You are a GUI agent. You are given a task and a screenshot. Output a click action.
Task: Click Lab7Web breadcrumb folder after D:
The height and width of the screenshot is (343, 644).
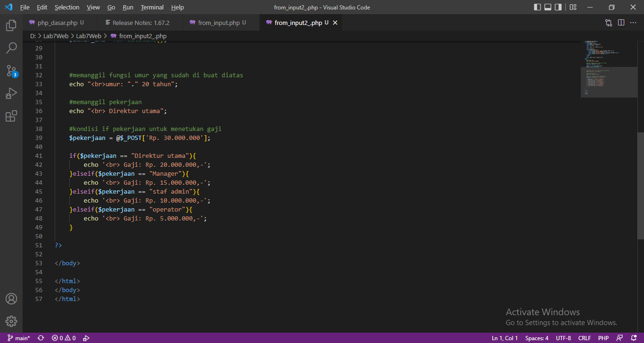click(x=56, y=36)
